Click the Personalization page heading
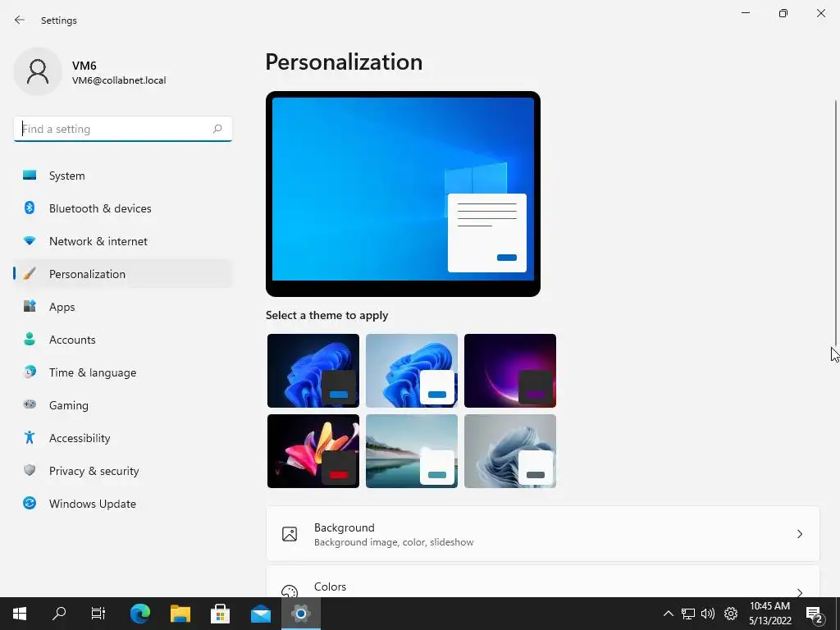Image resolution: width=840 pixels, height=630 pixels. 344,62
